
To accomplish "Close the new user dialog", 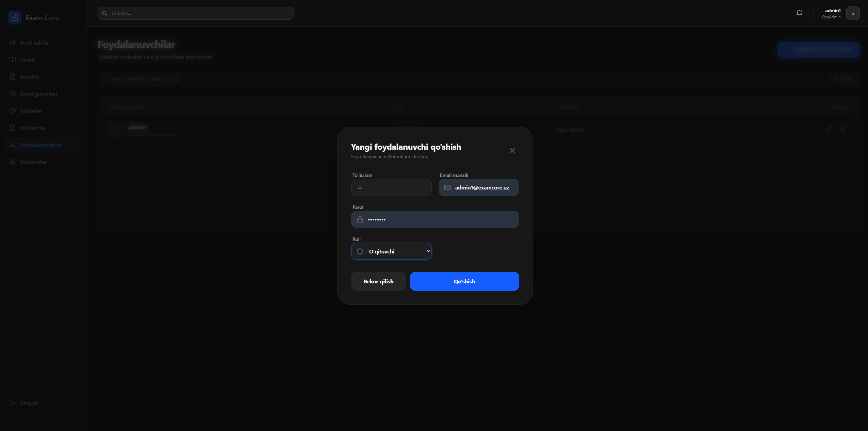I will pos(512,150).
